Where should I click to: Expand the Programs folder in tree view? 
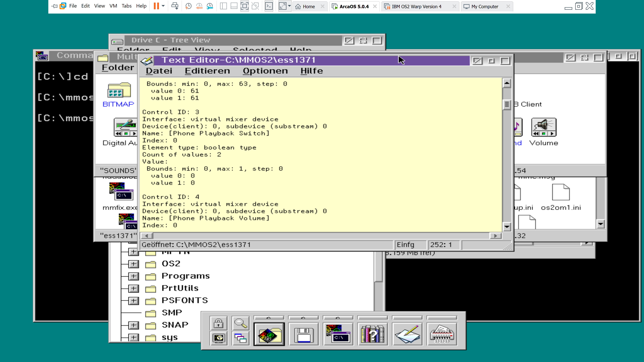[x=134, y=276]
